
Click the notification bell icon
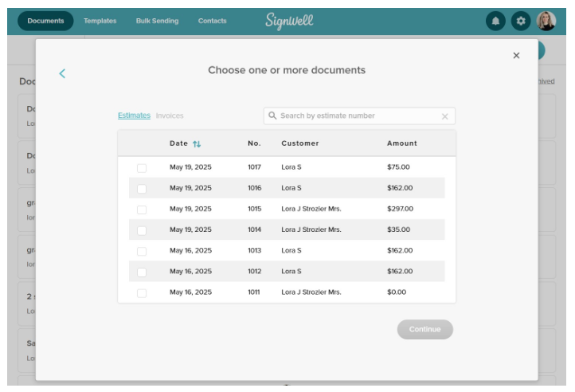click(496, 22)
